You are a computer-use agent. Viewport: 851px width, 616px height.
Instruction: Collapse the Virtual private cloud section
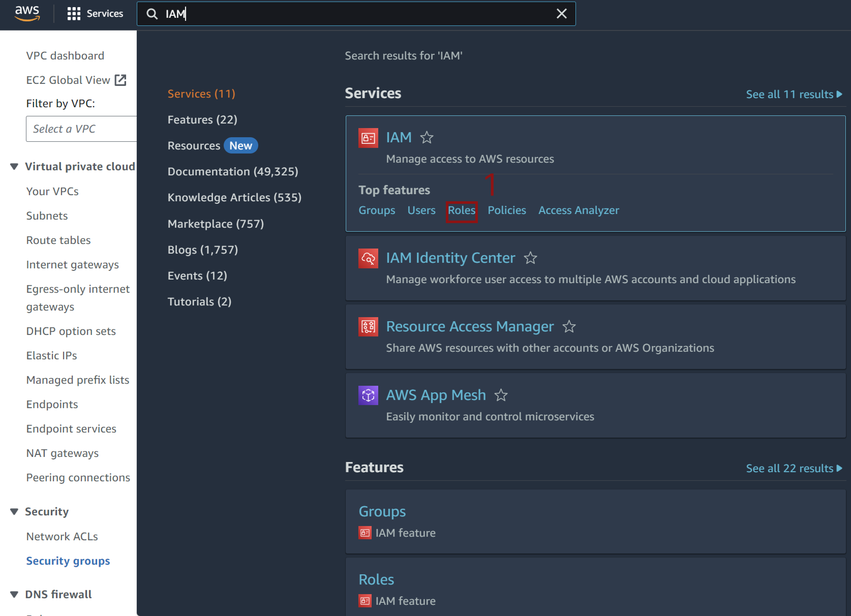point(14,166)
